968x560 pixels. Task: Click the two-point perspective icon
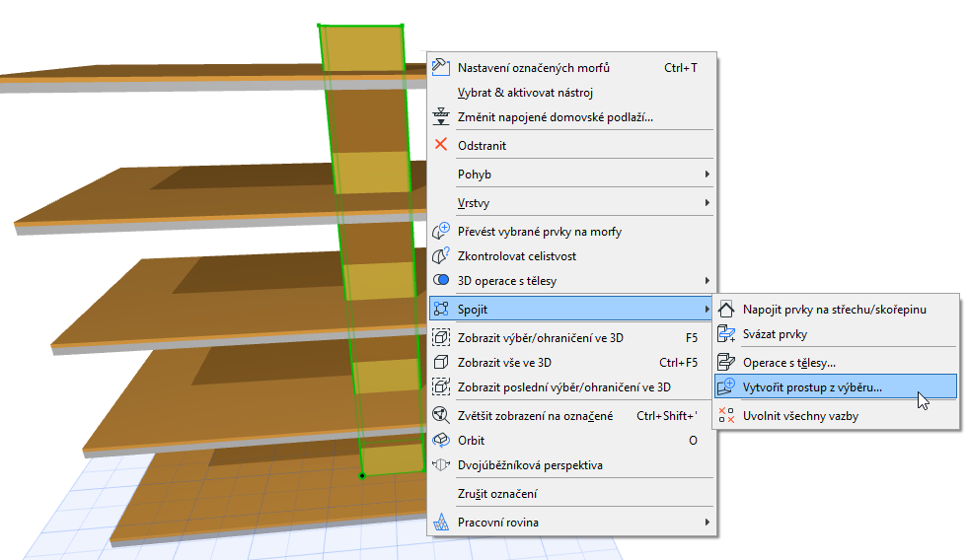(441, 465)
